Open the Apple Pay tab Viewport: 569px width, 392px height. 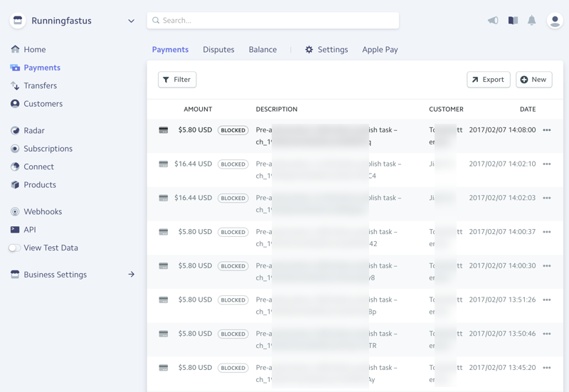coord(380,50)
